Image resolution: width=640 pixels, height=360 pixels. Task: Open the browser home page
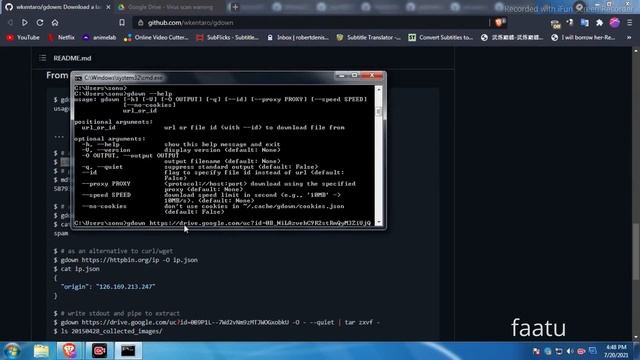(x=55, y=23)
